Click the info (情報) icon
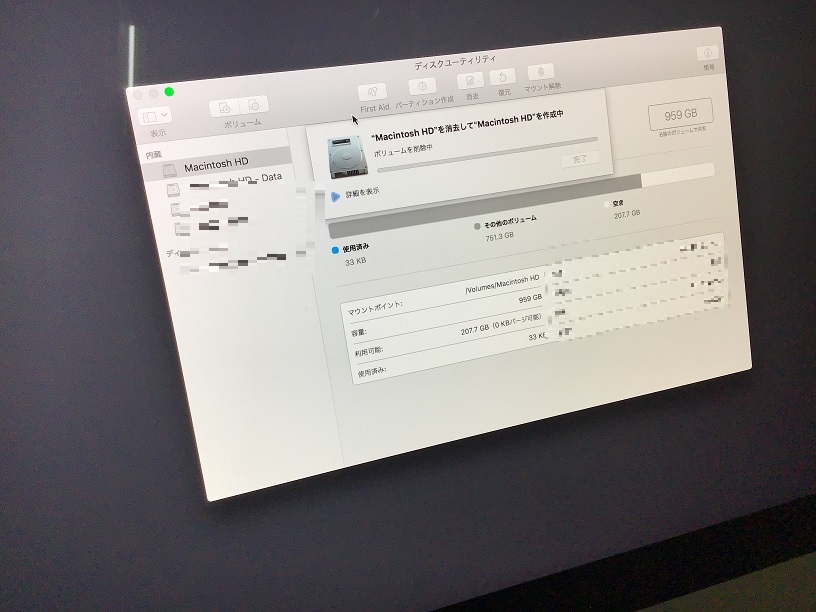Image resolution: width=816 pixels, height=612 pixels. [707, 53]
